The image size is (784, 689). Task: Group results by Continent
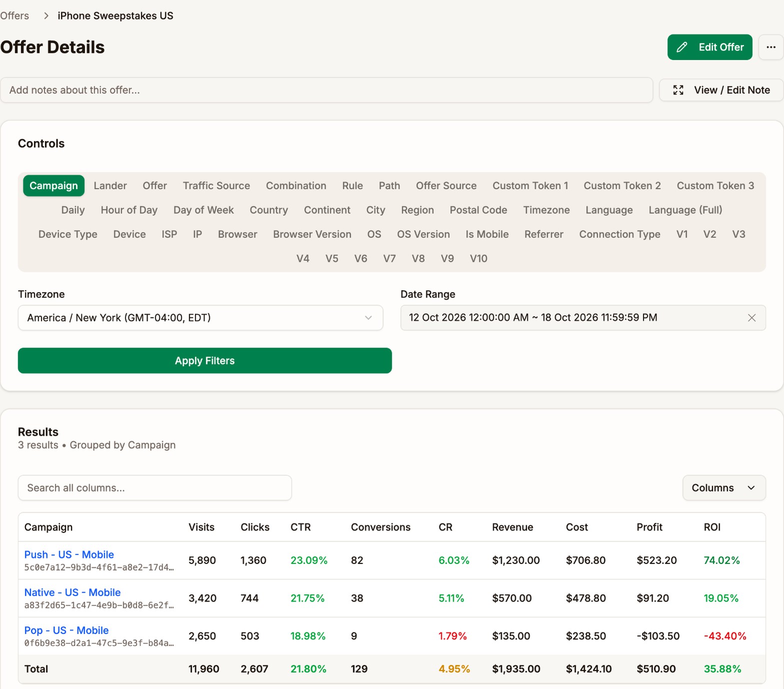pyautogui.click(x=327, y=210)
